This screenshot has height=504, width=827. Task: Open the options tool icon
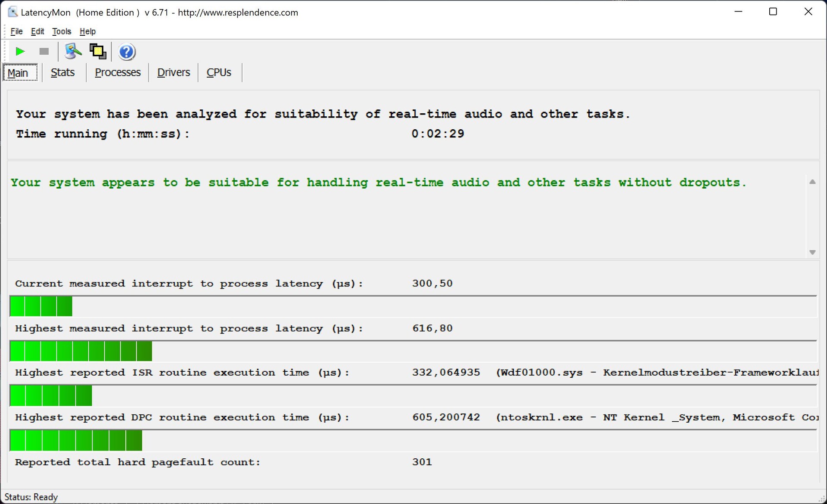[73, 52]
